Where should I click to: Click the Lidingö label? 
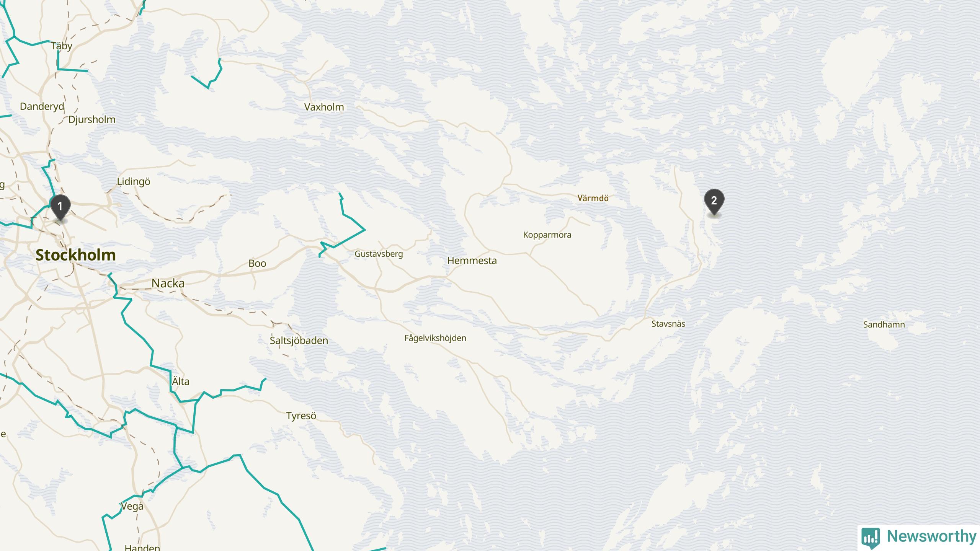tap(134, 182)
